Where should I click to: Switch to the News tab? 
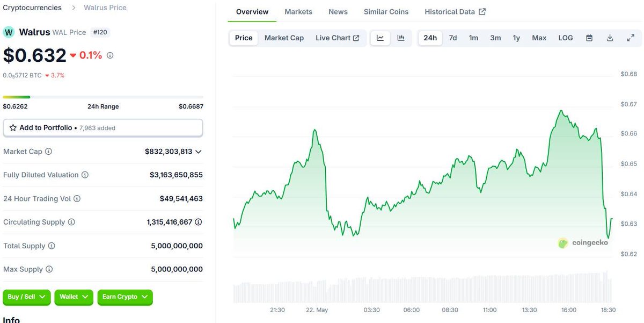pyautogui.click(x=338, y=11)
